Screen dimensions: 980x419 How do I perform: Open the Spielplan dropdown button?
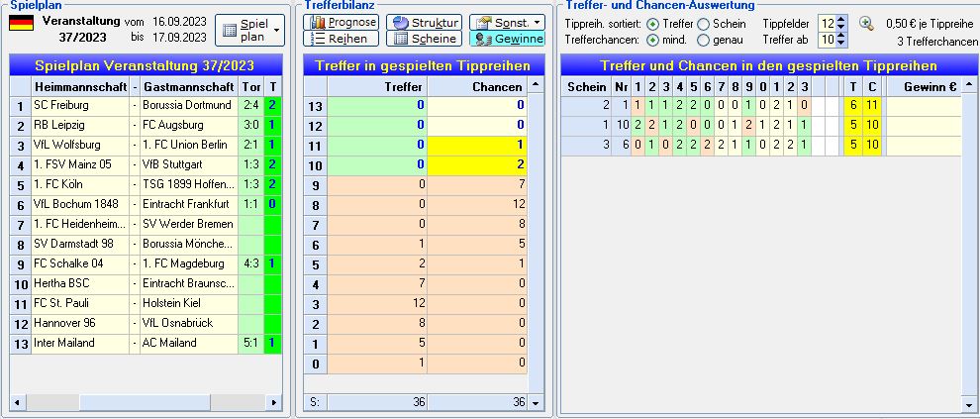coord(250,30)
